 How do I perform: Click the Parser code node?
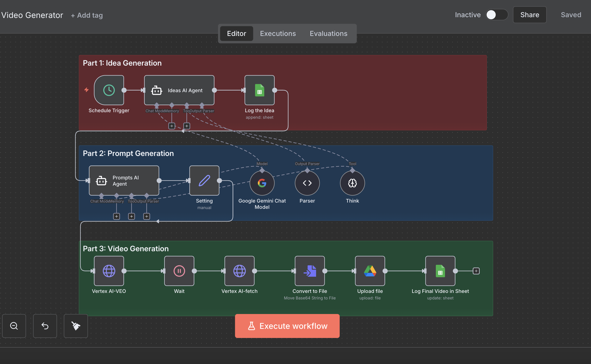pos(307,183)
